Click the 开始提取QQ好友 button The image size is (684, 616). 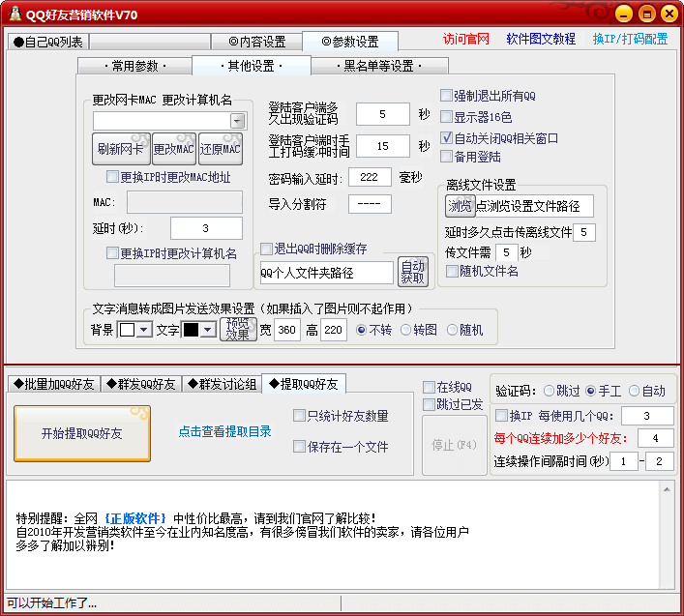tap(82, 433)
